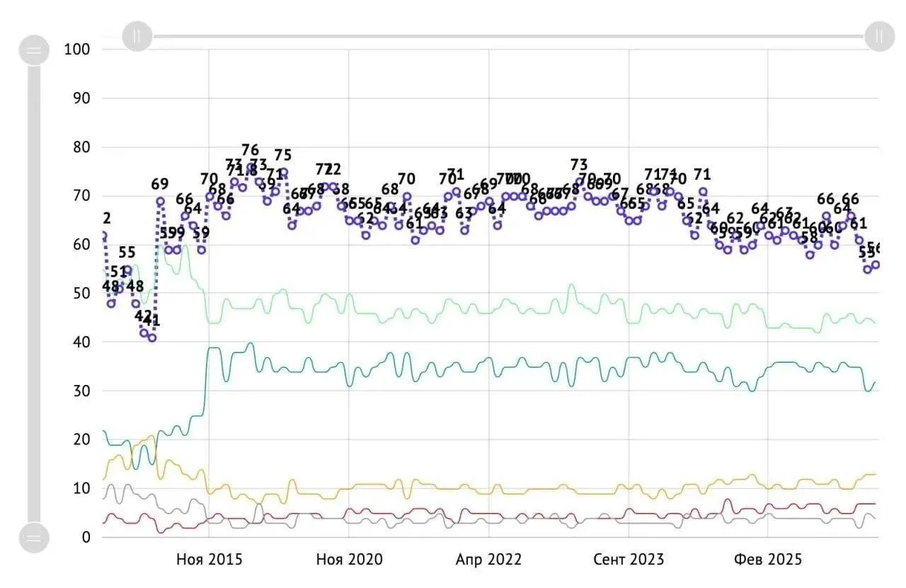
Task: Select the data point labeled 76
Action: 251,167
